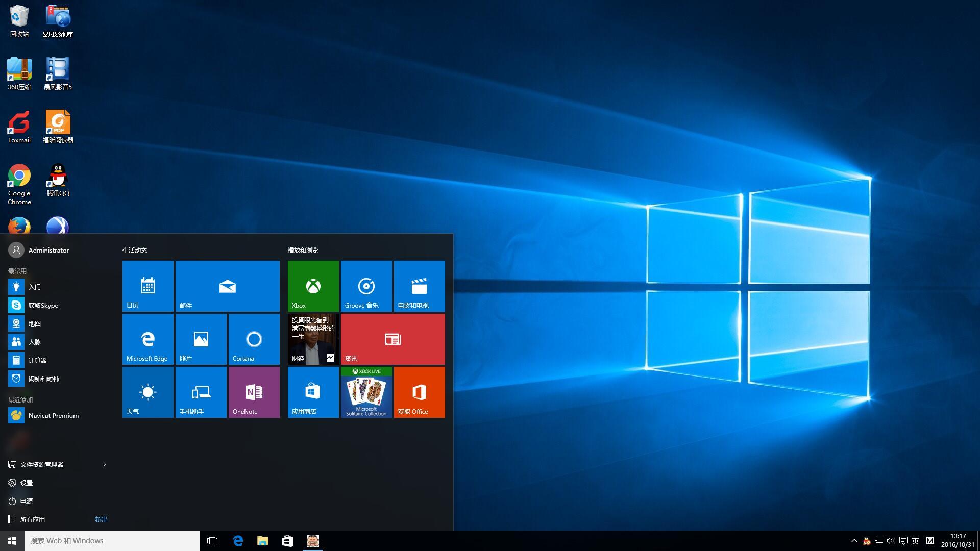Click the QQ penguin tray icon

coord(867,541)
